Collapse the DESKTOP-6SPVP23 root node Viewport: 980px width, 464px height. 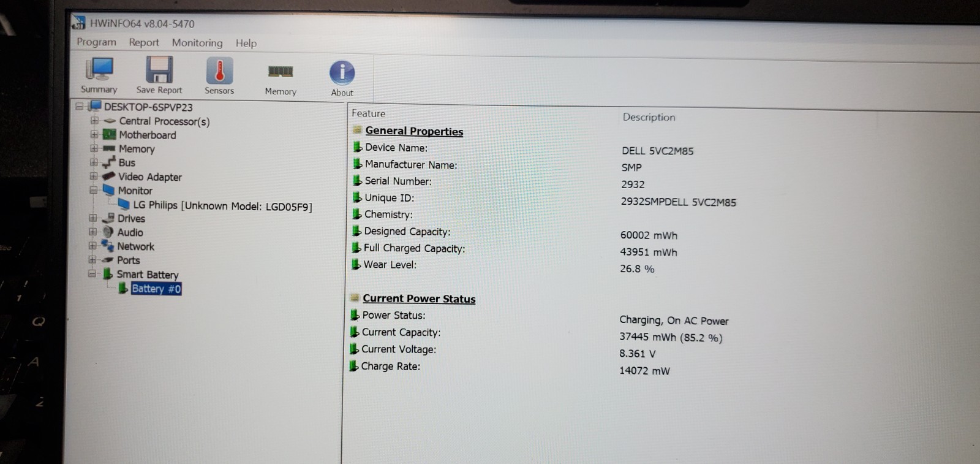point(80,106)
